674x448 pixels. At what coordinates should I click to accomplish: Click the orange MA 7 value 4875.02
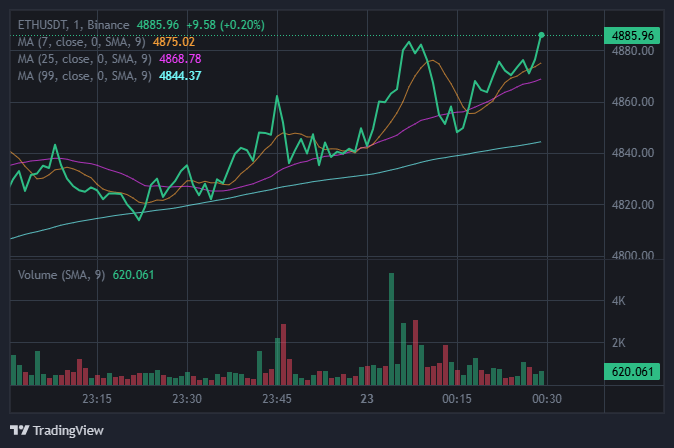[174, 41]
